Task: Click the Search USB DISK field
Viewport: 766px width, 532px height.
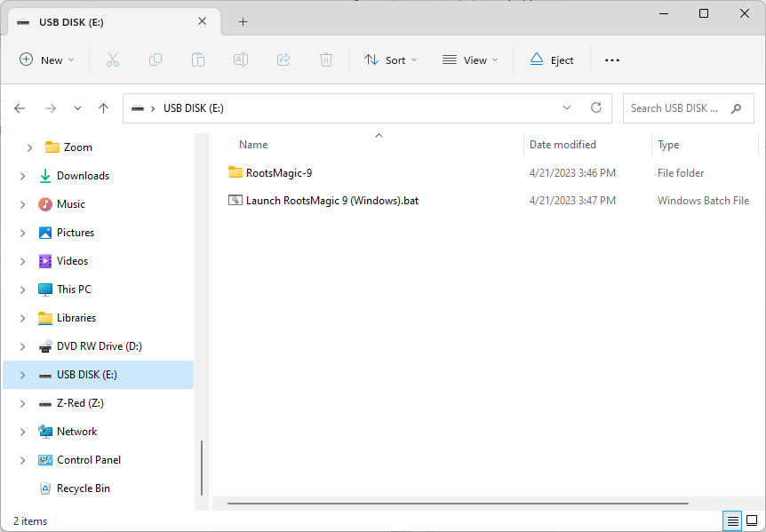Action: point(675,108)
